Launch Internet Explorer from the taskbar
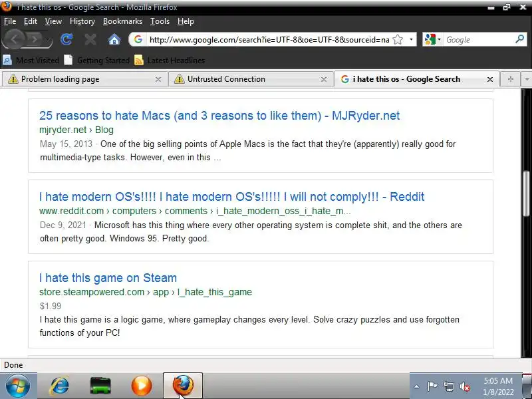This screenshot has height=399, width=532. point(59,386)
